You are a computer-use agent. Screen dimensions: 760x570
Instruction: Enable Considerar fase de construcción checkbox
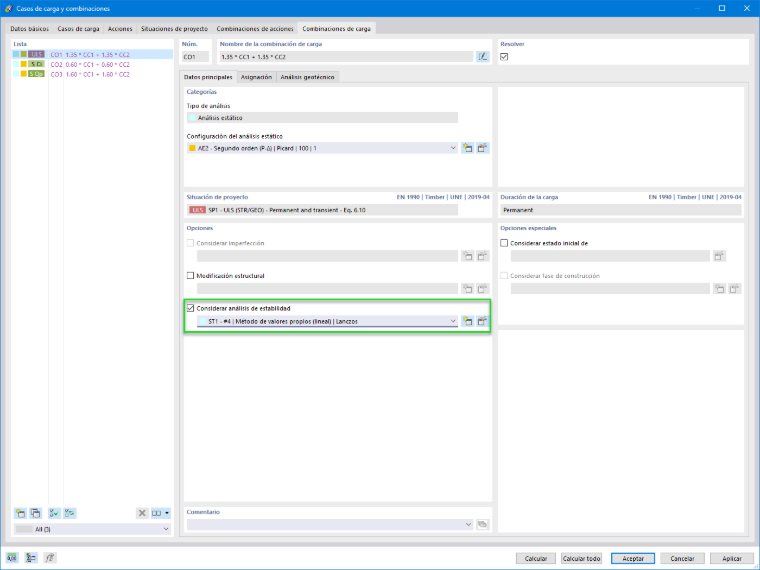[x=504, y=275]
